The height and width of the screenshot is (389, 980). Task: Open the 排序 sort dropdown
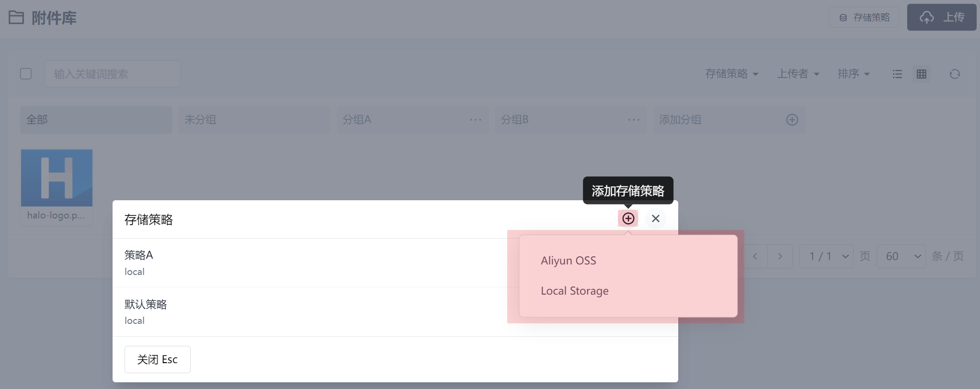(854, 74)
